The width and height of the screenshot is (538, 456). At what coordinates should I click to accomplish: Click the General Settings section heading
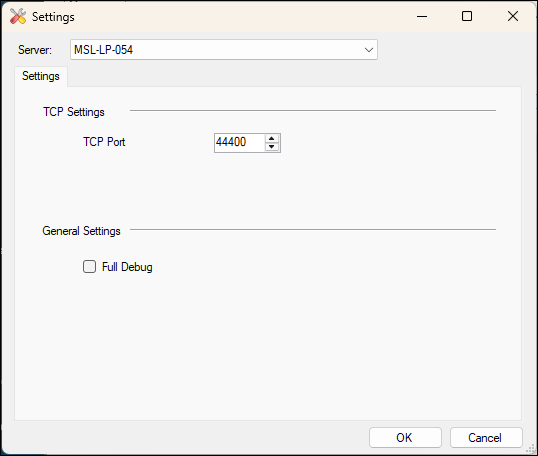81,231
